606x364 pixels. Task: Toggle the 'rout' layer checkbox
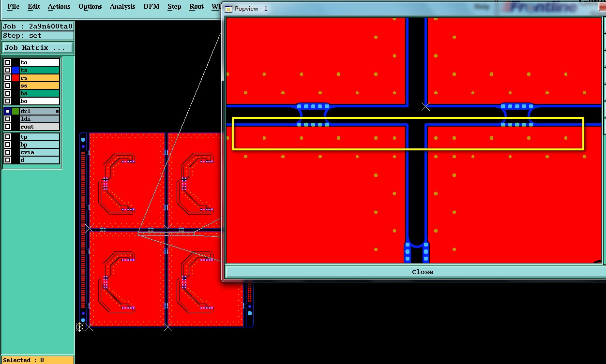coord(8,127)
